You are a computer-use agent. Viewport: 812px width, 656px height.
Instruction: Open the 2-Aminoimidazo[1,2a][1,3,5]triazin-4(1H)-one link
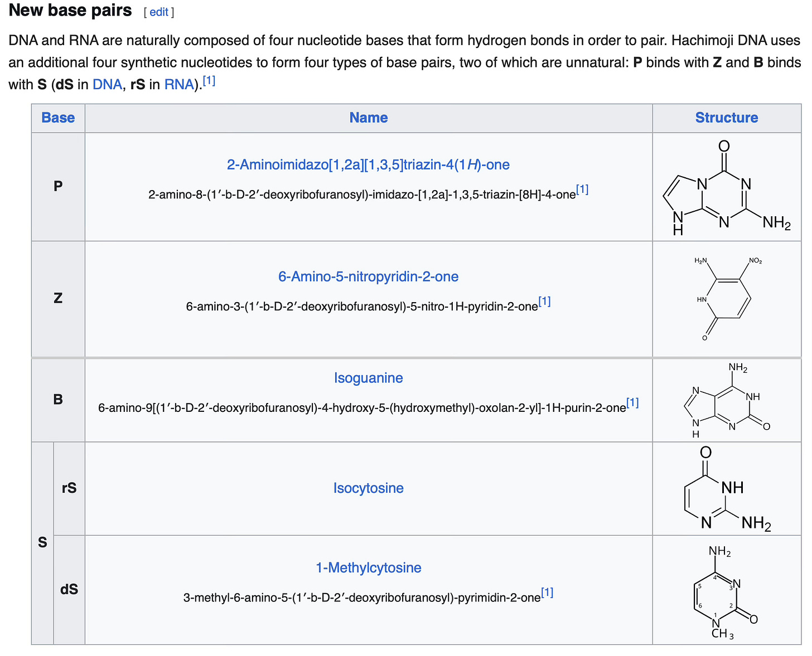(x=368, y=165)
